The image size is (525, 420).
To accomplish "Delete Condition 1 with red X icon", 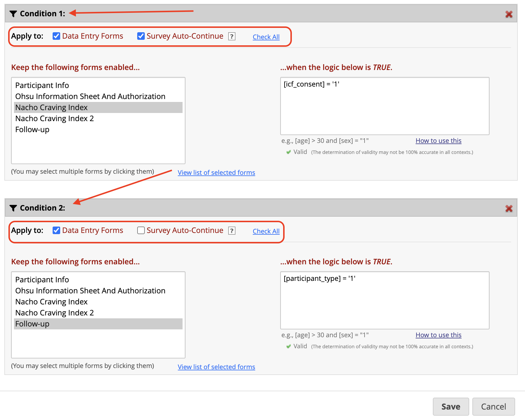I will click(509, 14).
